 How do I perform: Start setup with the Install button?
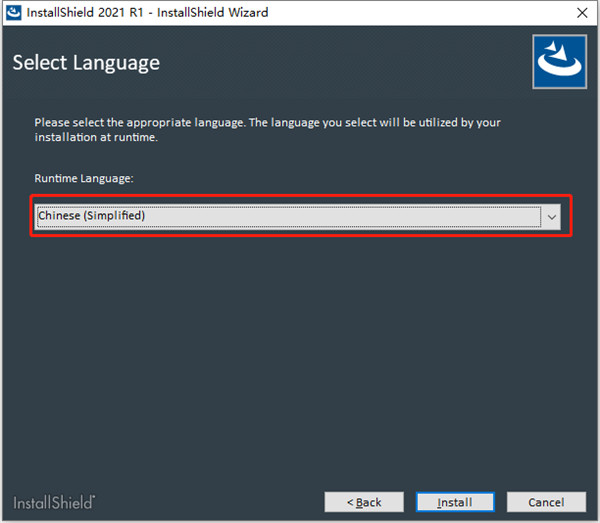[455, 502]
